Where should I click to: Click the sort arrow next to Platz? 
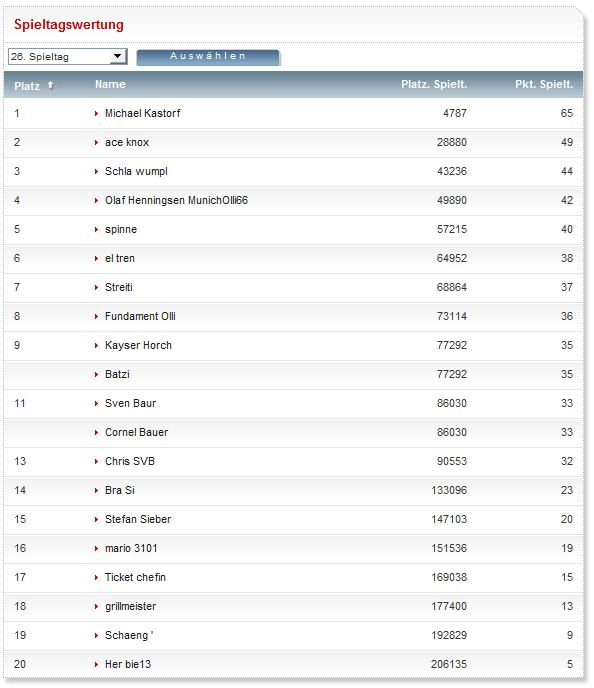pyautogui.click(x=50, y=85)
